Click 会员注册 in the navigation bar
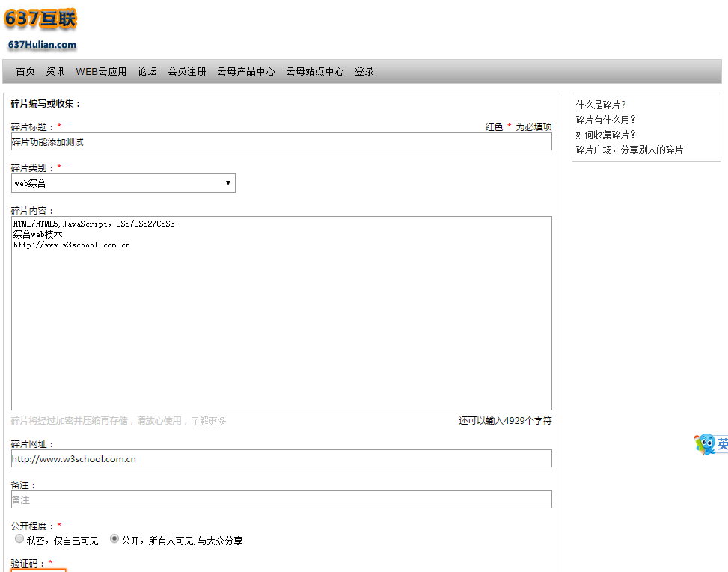Screen dimensions: 728x572 coord(187,72)
